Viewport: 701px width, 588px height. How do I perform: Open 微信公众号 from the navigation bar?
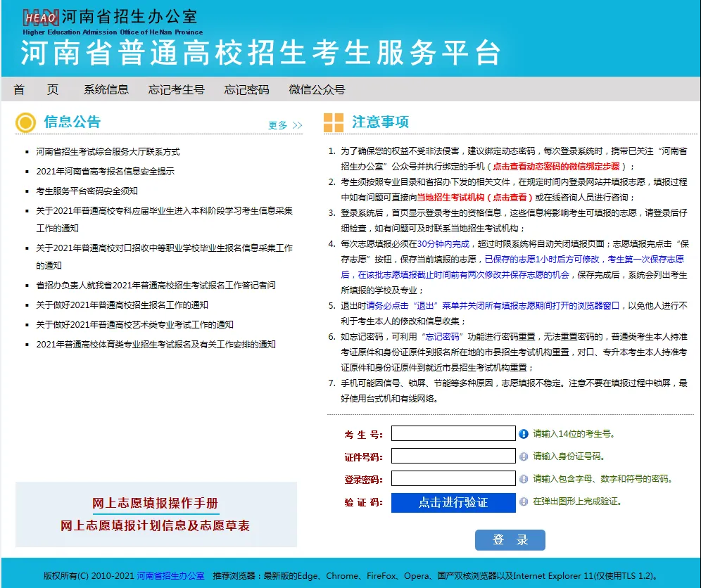[317, 89]
